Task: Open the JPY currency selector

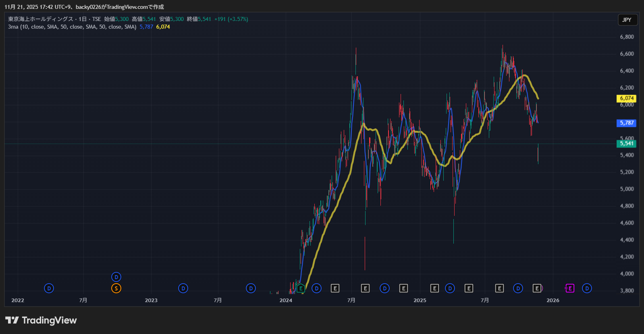Action: tap(627, 20)
